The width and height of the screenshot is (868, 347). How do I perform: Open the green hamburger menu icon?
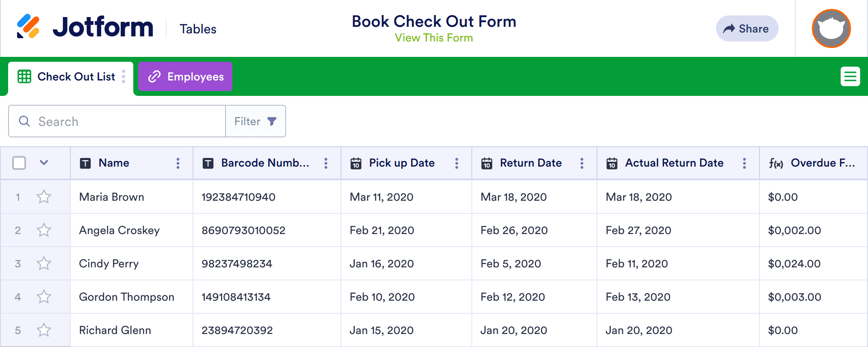pyautogui.click(x=850, y=76)
